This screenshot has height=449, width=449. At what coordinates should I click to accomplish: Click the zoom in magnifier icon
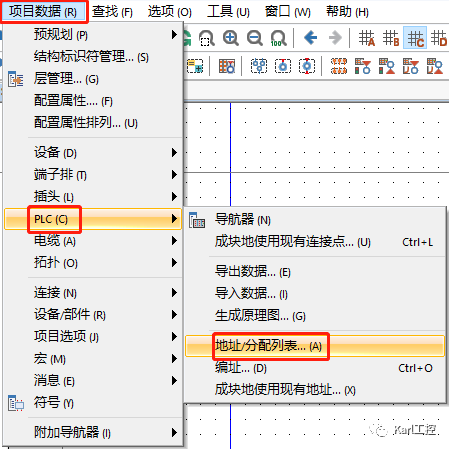[231, 38]
